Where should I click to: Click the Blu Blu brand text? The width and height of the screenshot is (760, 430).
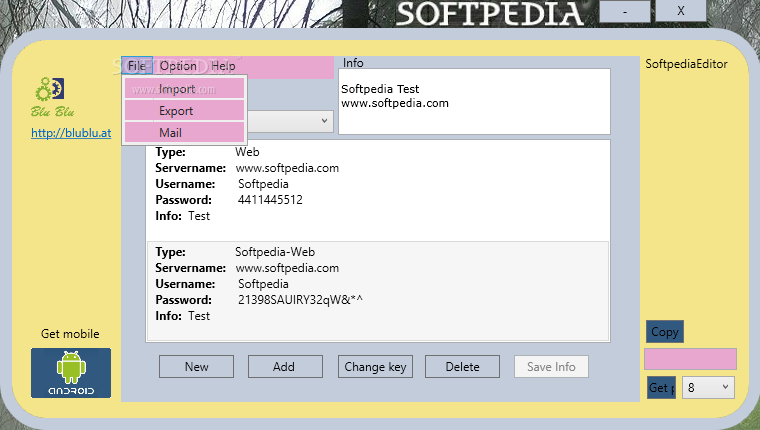click(52, 112)
